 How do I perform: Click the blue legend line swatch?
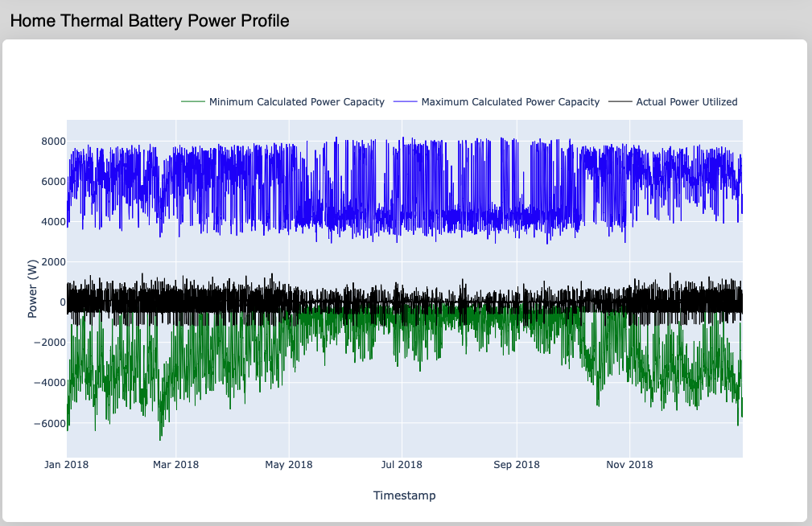click(406, 102)
